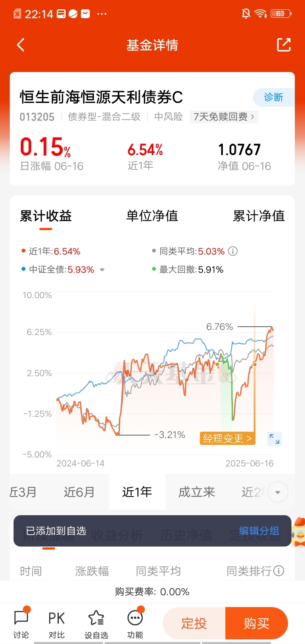The image size is (305, 644).
Task: Tap info icon next to 同类排行
Action: point(279,571)
